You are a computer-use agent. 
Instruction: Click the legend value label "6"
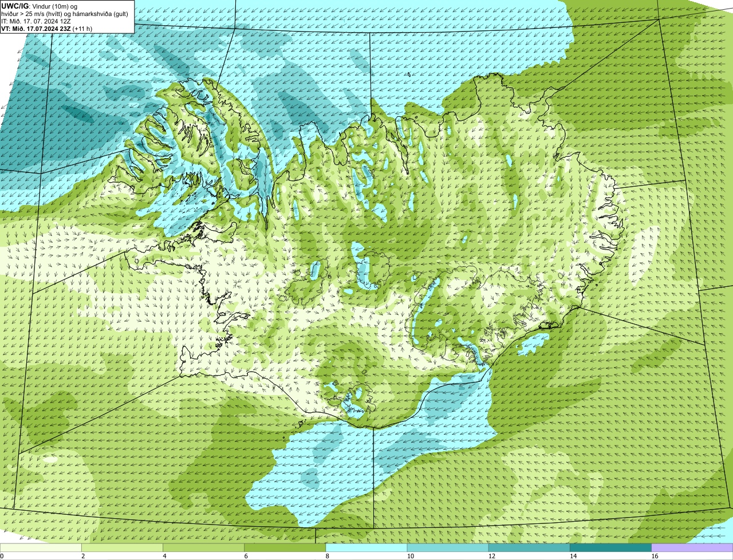coord(246,556)
